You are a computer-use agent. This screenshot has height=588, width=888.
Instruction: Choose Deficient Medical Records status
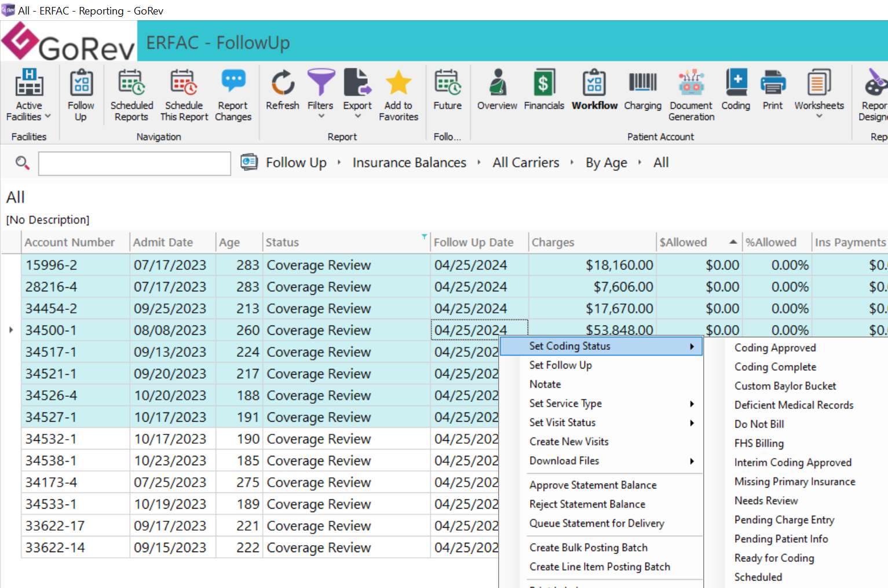click(794, 405)
